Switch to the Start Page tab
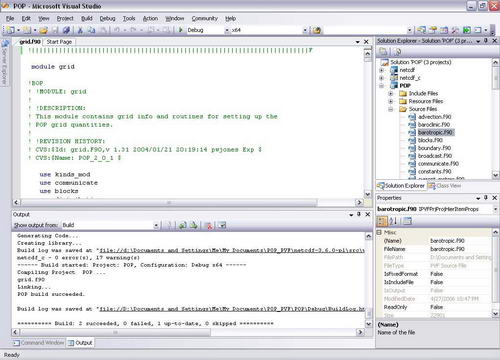 (59, 42)
